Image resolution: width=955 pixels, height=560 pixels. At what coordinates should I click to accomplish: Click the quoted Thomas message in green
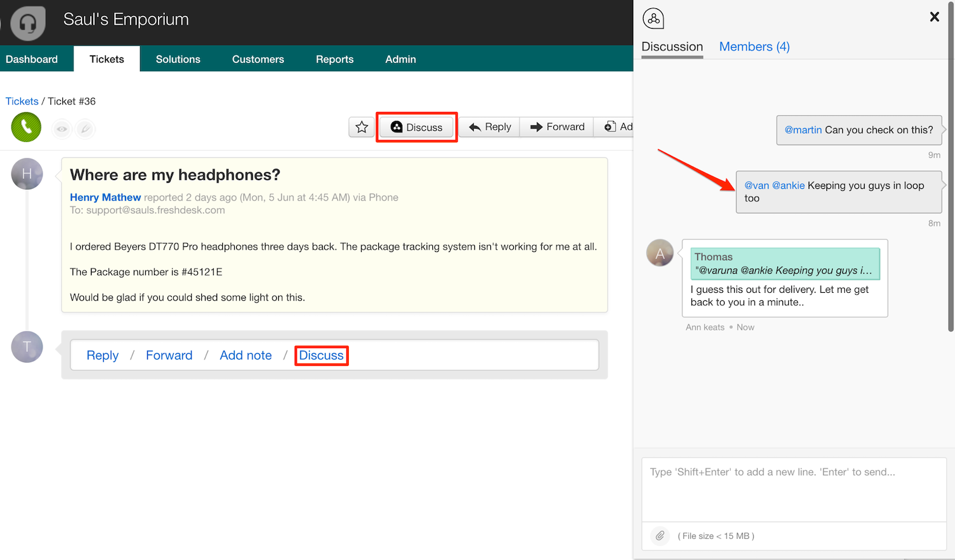point(785,263)
